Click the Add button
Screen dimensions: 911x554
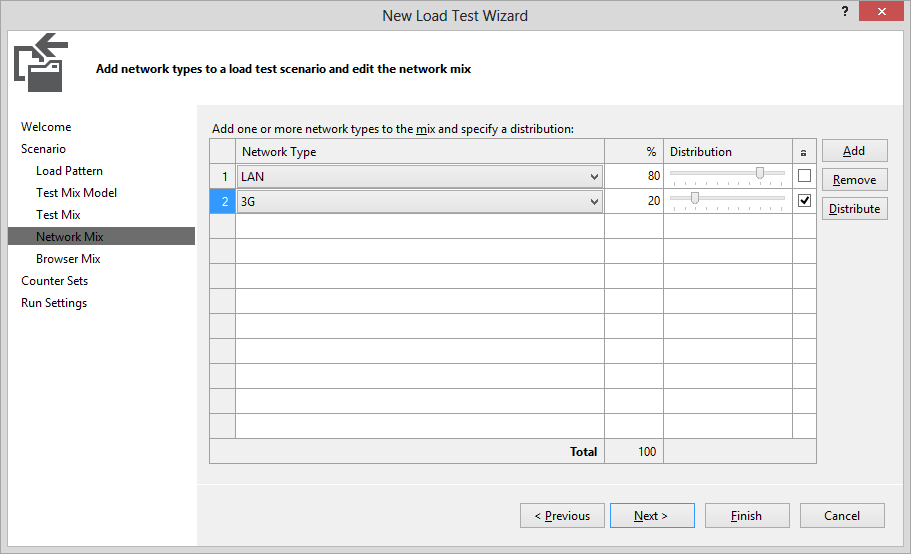coord(854,151)
